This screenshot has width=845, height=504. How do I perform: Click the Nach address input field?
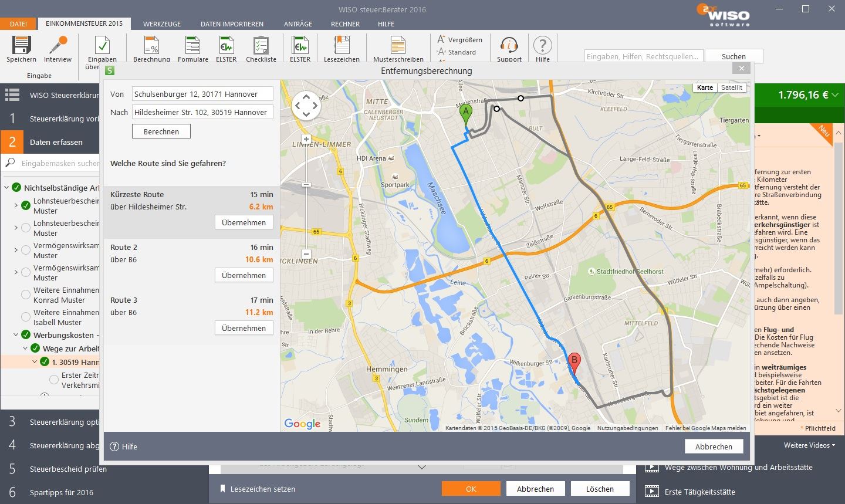click(x=202, y=112)
